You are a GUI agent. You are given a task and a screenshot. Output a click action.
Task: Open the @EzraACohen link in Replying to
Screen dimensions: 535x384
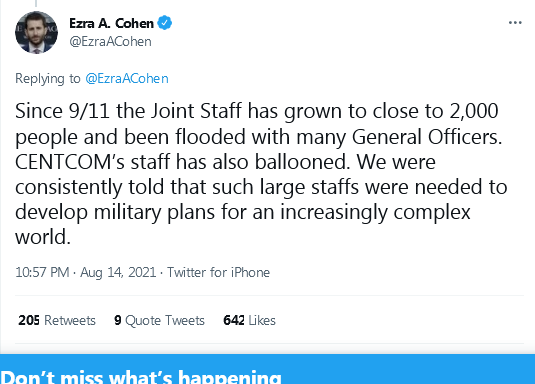[127, 79]
